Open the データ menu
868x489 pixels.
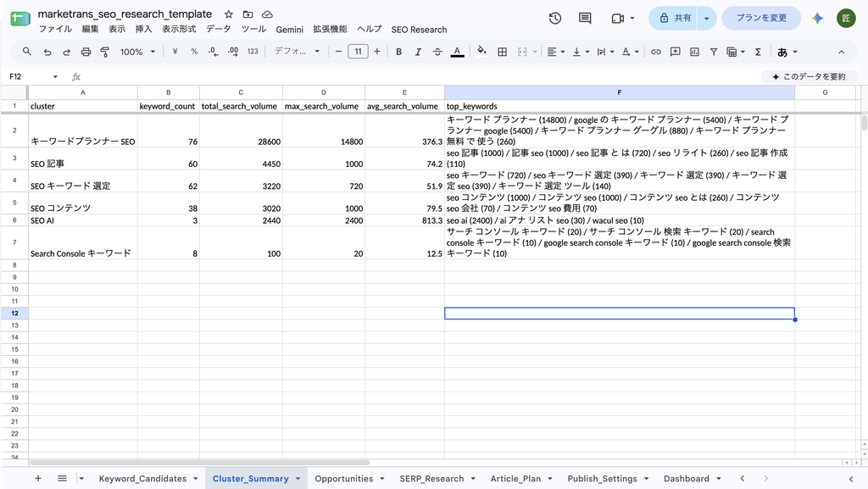click(x=218, y=30)
